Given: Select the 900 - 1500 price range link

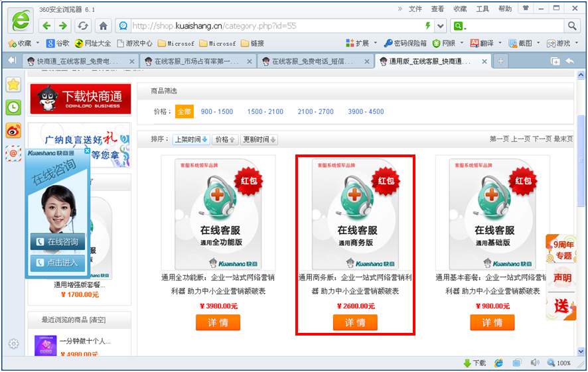Looking at the screenshot, I should tap(217, 112).
